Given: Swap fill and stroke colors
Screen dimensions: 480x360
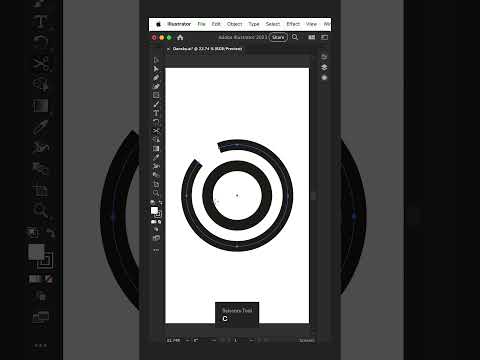Looking at the screenshot, I should (161, 203).
